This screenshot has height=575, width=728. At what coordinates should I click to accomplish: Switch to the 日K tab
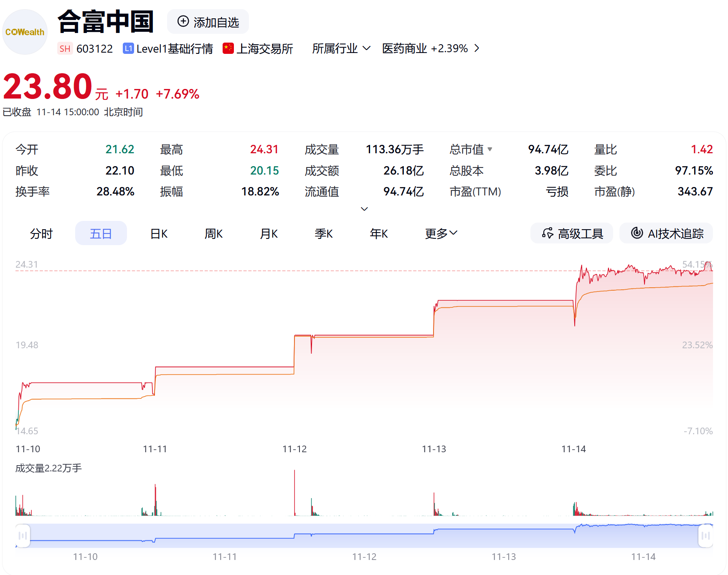(x=159, y=233)
